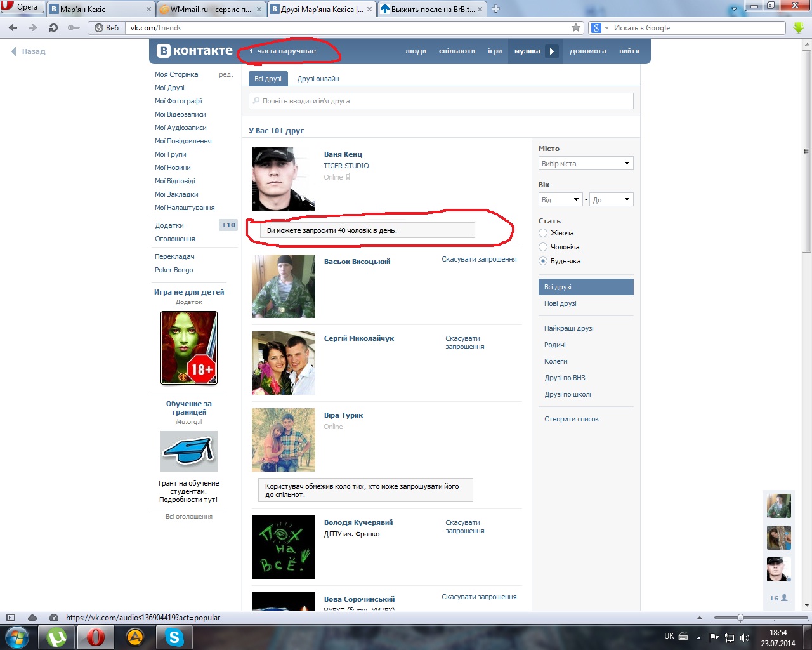Click the friend name search field

(441, 101)
